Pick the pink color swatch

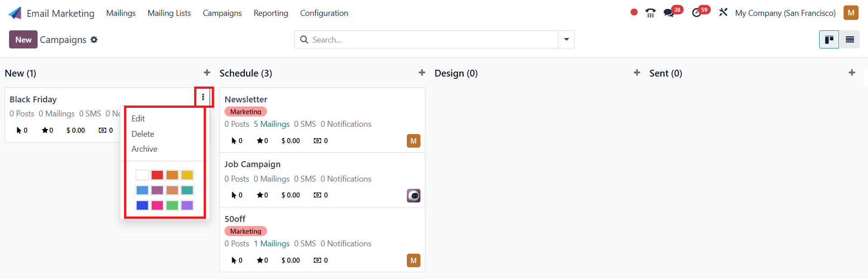pos(157,205)
